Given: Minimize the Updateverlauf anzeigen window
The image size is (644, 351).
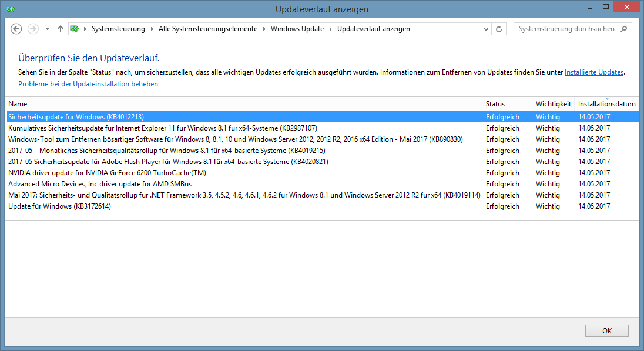Looking at the screenshot, I should tap(590, 8).
